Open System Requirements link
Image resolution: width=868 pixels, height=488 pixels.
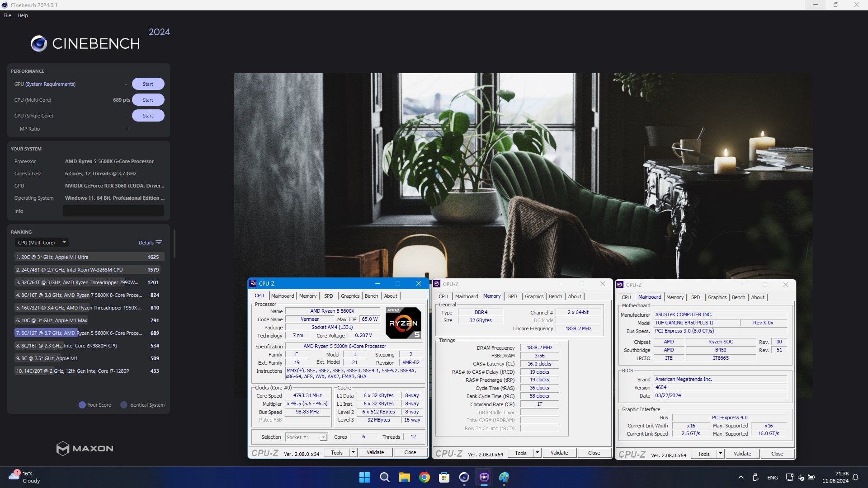[x=51, y=84]
